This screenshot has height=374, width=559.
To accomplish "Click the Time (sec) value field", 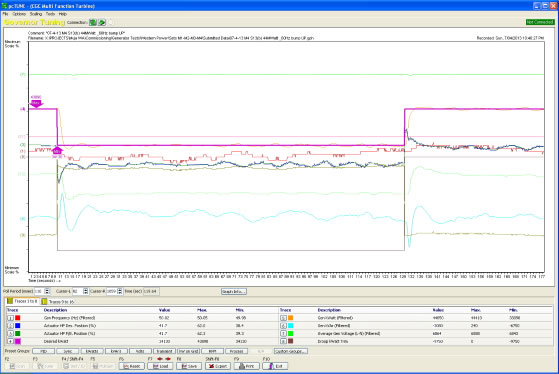I will point(151,291).
